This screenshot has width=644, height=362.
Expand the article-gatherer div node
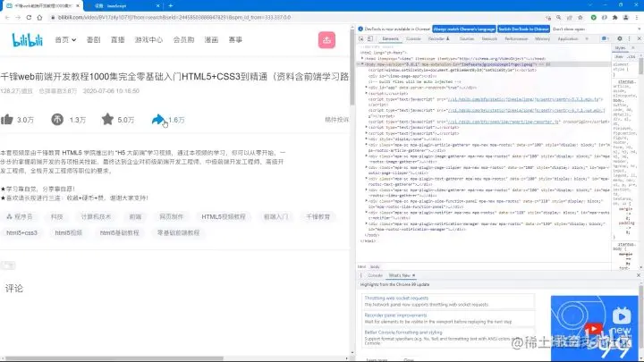click(366, 145)
